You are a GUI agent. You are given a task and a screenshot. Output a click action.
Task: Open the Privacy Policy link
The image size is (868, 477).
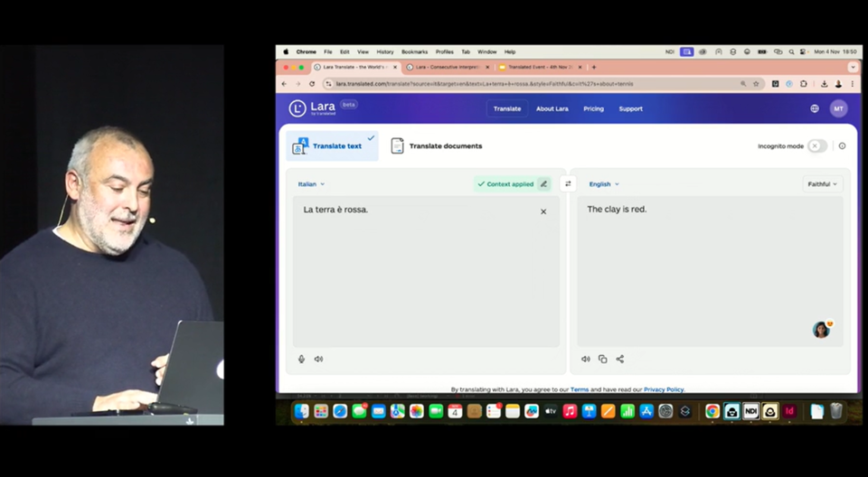664,389
